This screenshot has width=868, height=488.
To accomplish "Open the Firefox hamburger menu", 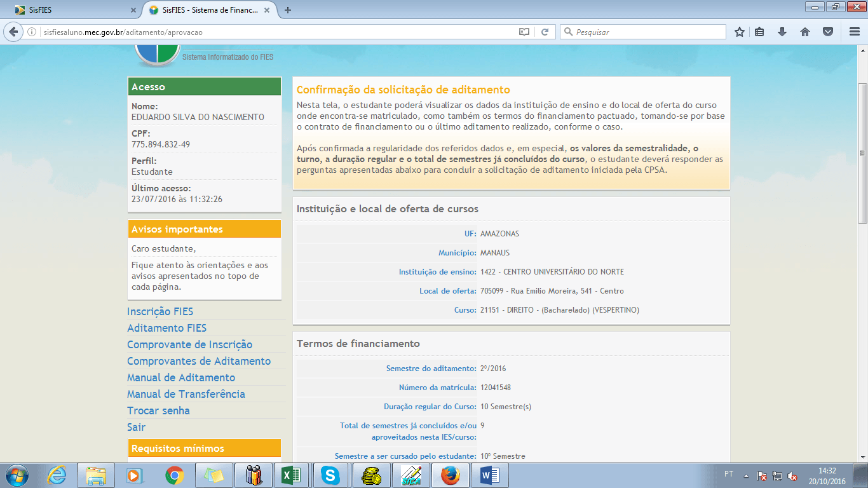I will click(x=854, y=32).
